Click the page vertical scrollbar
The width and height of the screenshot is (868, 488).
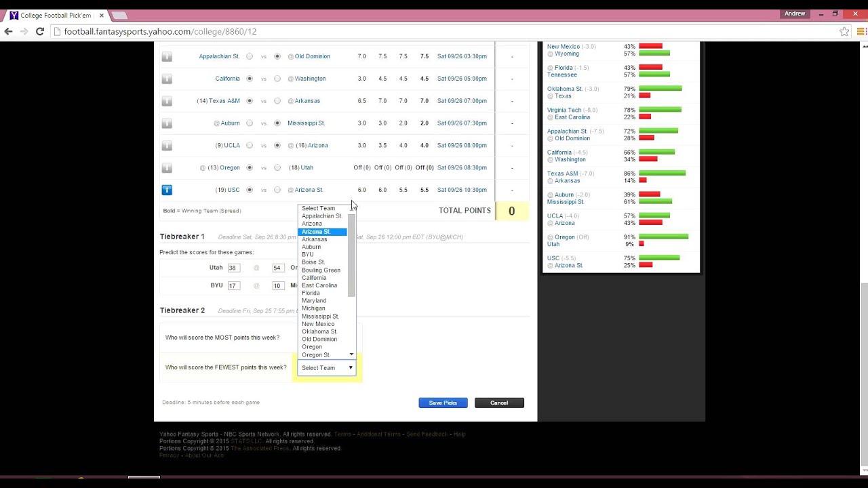click(863, 375)
